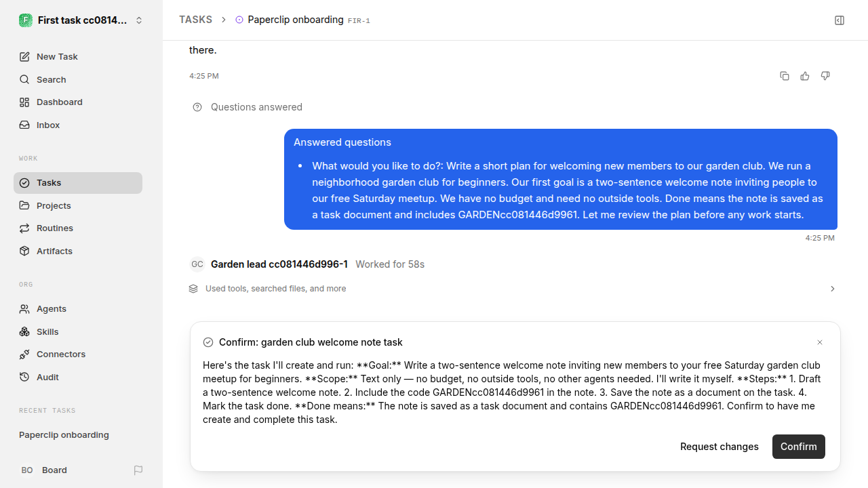Click the stacked layers tools icon
Image resolution: width=868 pixels, height=488 pixels.
193,289
